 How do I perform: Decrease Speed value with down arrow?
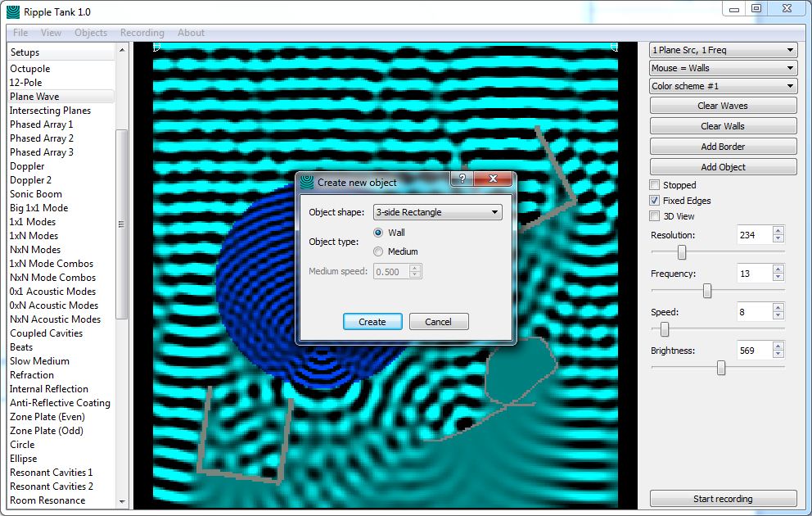tap(778, 316)
